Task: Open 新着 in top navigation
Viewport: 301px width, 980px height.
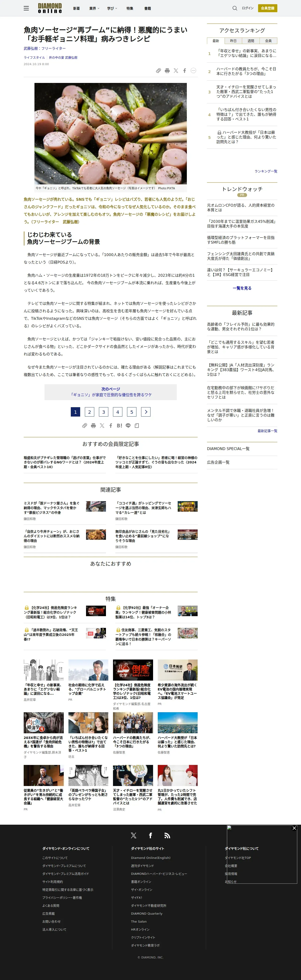Action: click(76, 8)
